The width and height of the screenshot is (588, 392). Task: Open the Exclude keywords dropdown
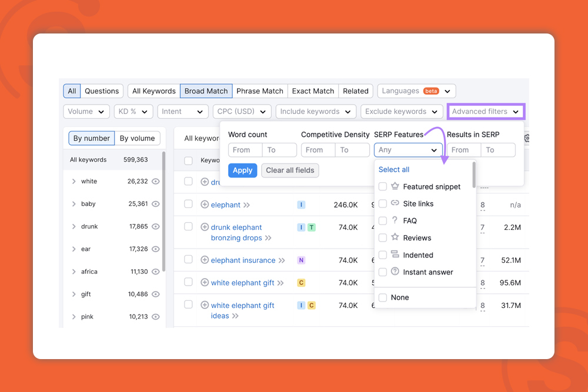402,111
